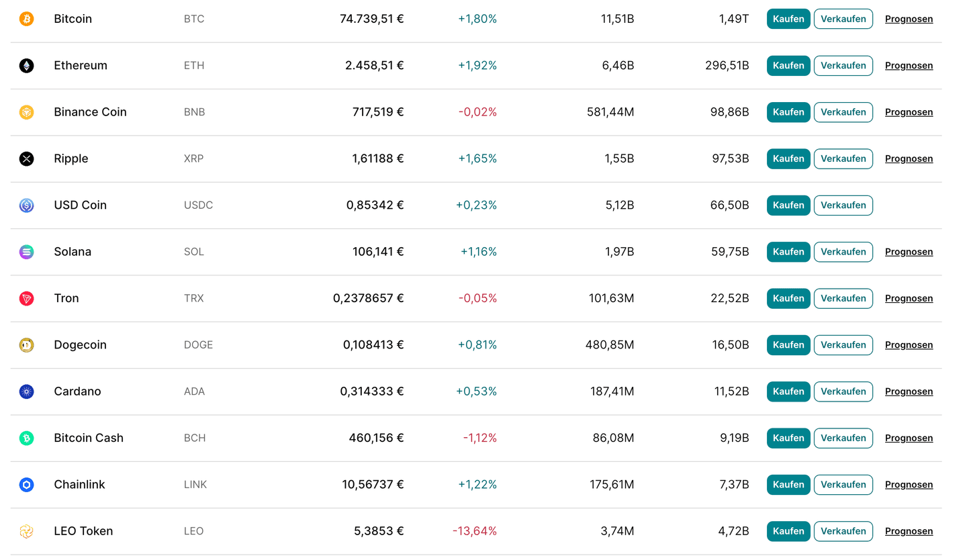Click the Dogecoin logo icon
Viewport: 967px width, 560px height.
[x=26, y=345]
